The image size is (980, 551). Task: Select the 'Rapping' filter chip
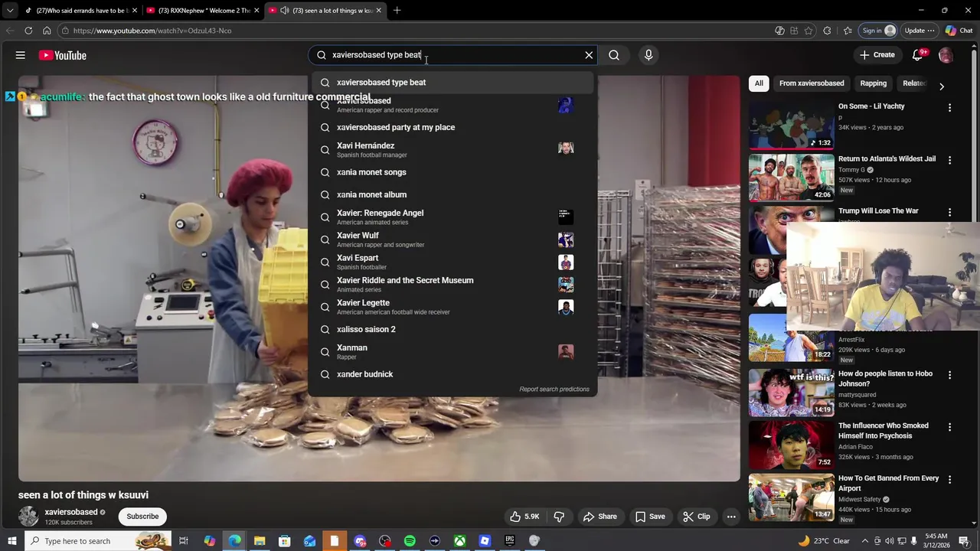pos(873,83)
